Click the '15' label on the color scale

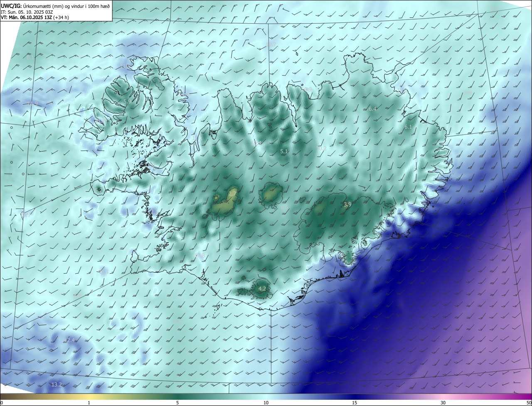point(355,403)
